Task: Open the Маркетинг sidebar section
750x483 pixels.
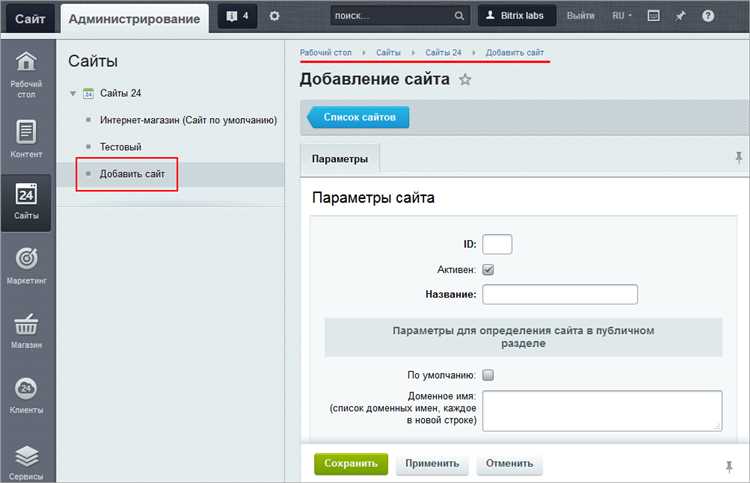Action: [x=26, y=266]
